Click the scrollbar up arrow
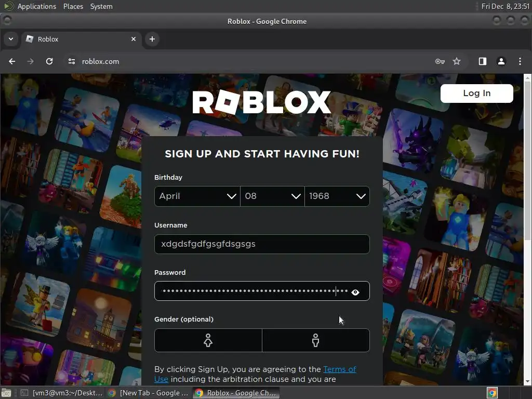Image resolution: width=532 pixels, height=399 pixels. coord(528,78)
